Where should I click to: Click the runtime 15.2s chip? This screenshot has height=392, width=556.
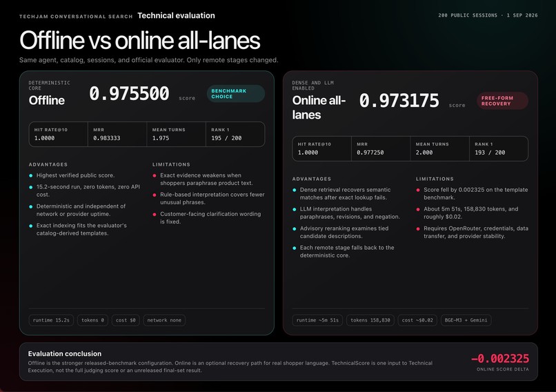(x=51, y=320)
